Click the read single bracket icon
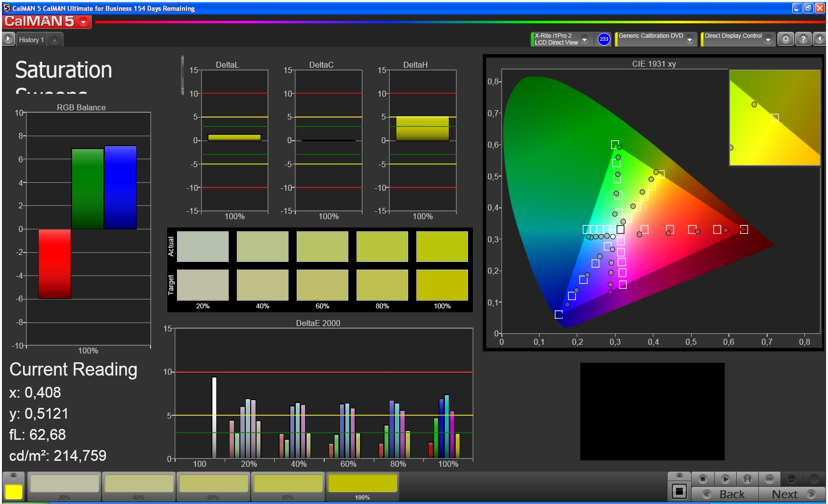828x504 pixels. (748, 479)
